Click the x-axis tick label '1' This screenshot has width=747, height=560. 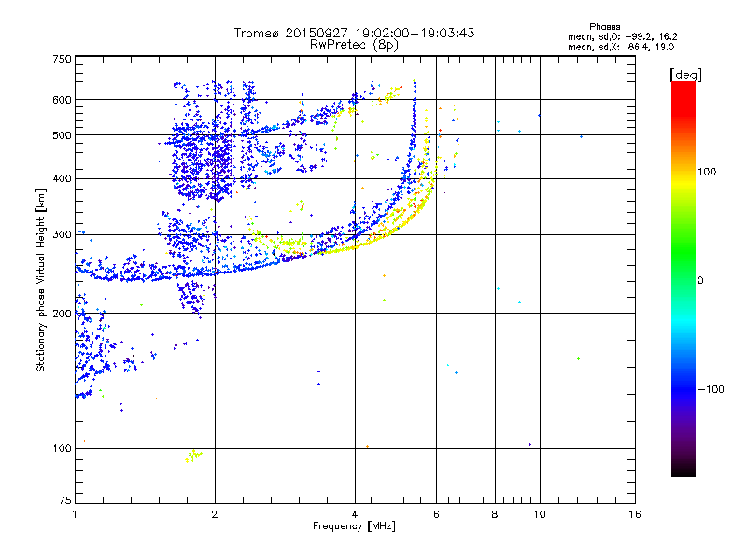click(75, 514)
